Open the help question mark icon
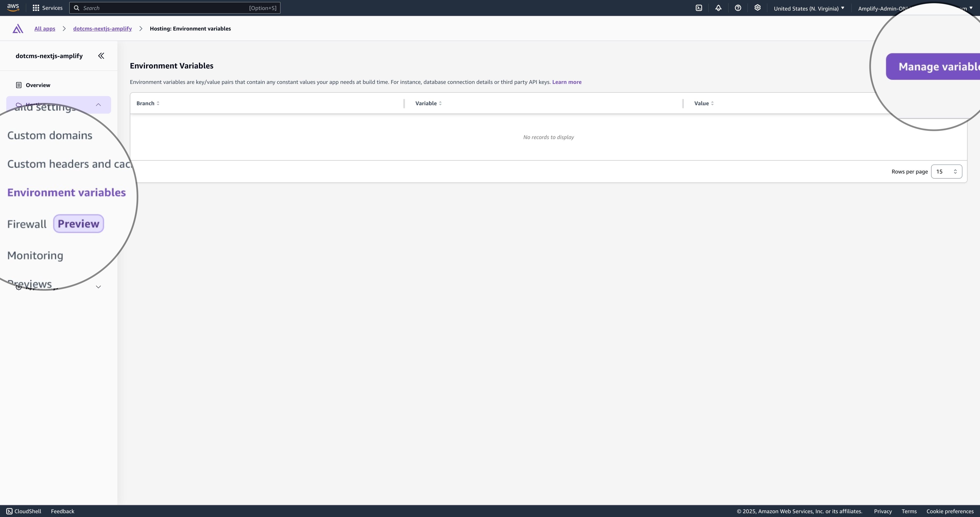 [x=738, y=8]
